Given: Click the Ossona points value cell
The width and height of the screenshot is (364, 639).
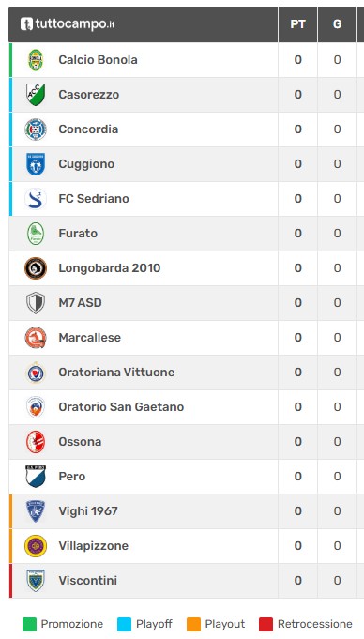Looking at the screenshot, I should [297, 442].
